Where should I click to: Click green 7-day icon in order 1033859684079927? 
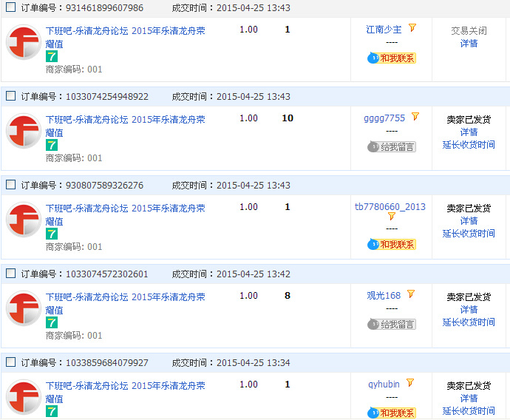pos(52,411)
